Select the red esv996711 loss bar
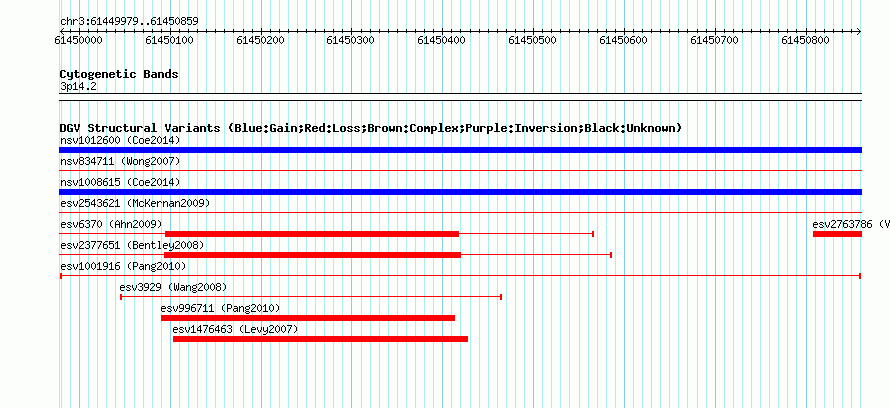 coord(308,318)
